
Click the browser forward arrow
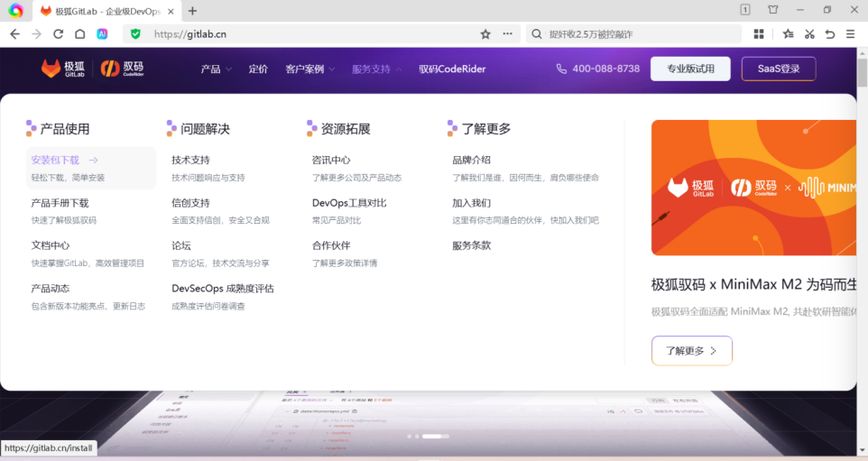(36, 34)
